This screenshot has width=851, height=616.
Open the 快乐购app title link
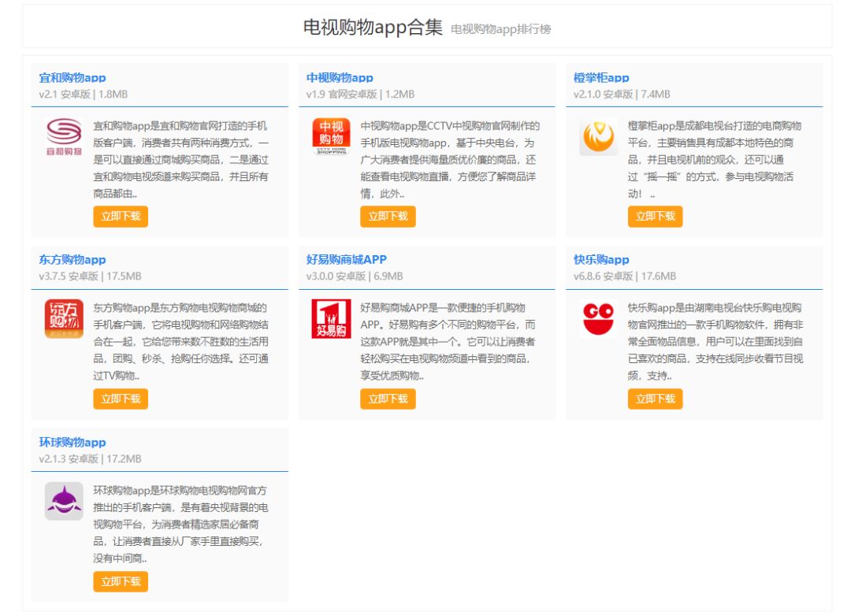(x=601, y=259)
